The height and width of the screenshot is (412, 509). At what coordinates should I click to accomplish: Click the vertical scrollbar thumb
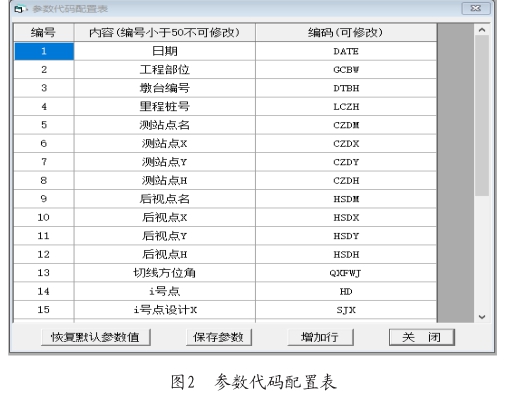click(482, 116)
